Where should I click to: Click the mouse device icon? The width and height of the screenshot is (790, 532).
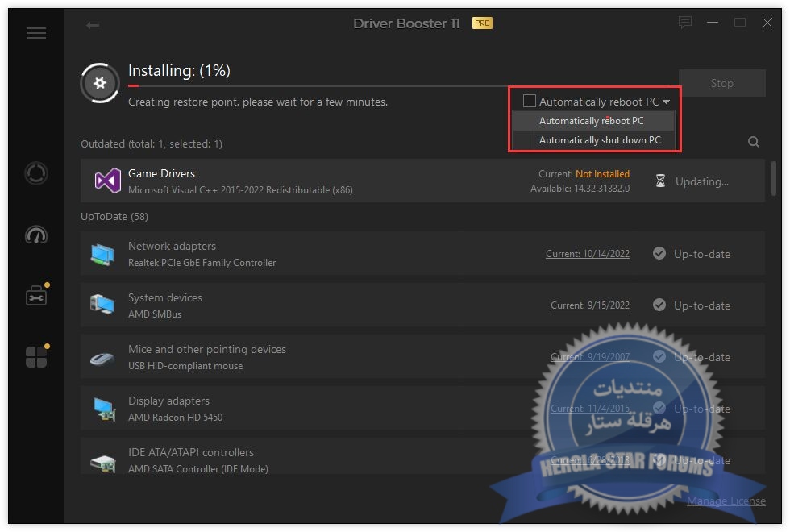102,359
